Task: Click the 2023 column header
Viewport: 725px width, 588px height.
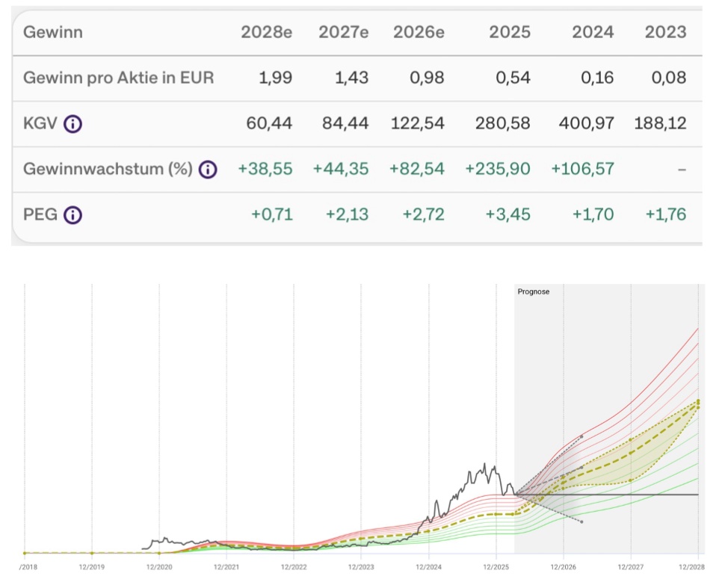Action: pos(665,32)
